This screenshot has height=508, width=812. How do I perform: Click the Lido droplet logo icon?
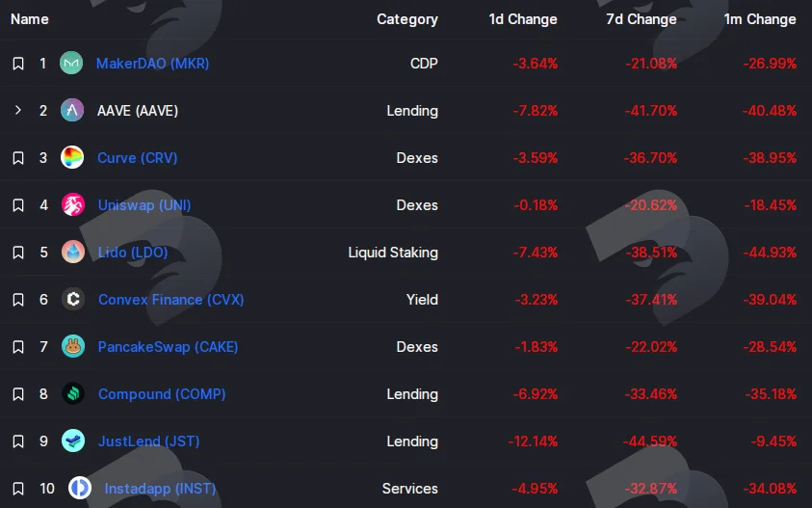[x=73, y=252]
